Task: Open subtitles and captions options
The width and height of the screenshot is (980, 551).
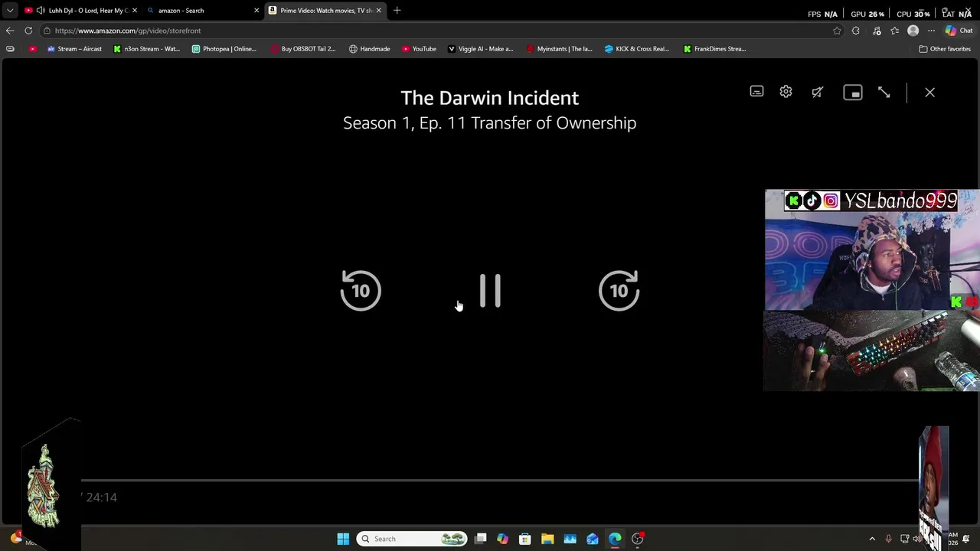Action: 756,92
